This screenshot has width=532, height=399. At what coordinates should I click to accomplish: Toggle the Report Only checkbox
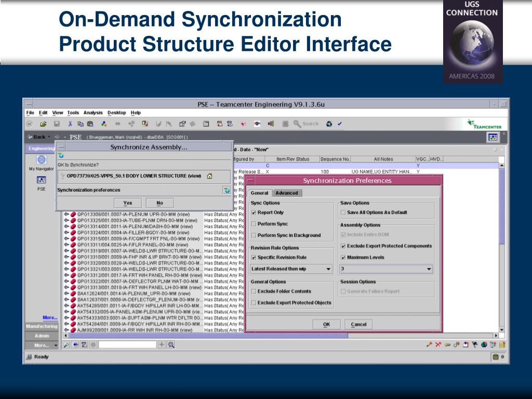tap(254, 212)
